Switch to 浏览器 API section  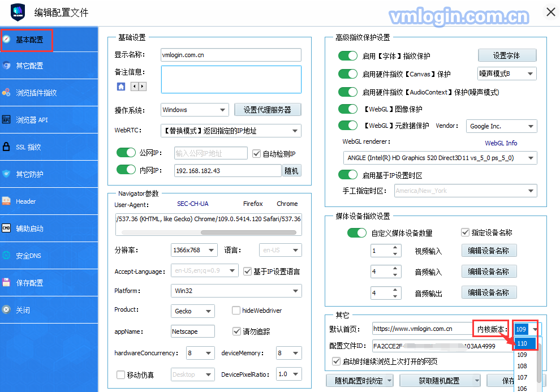pyautogui.click(x=49, y=120)
